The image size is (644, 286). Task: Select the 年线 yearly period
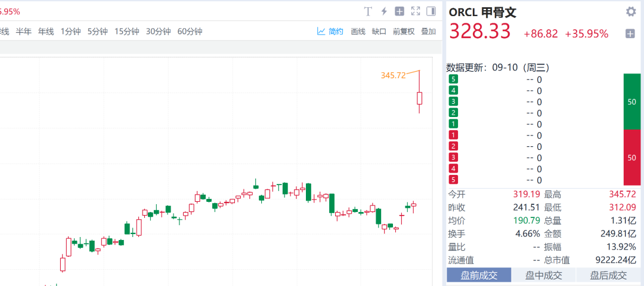46,32
